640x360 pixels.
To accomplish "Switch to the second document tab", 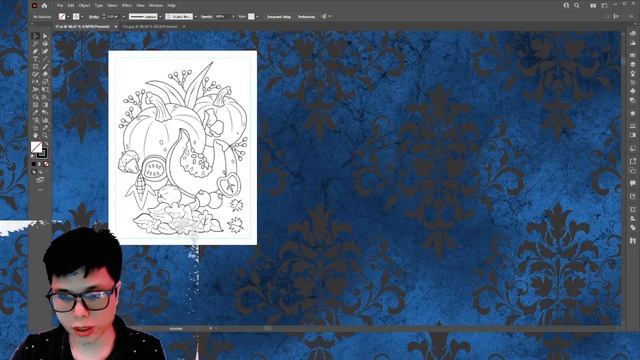I will (x=151, y=27).
